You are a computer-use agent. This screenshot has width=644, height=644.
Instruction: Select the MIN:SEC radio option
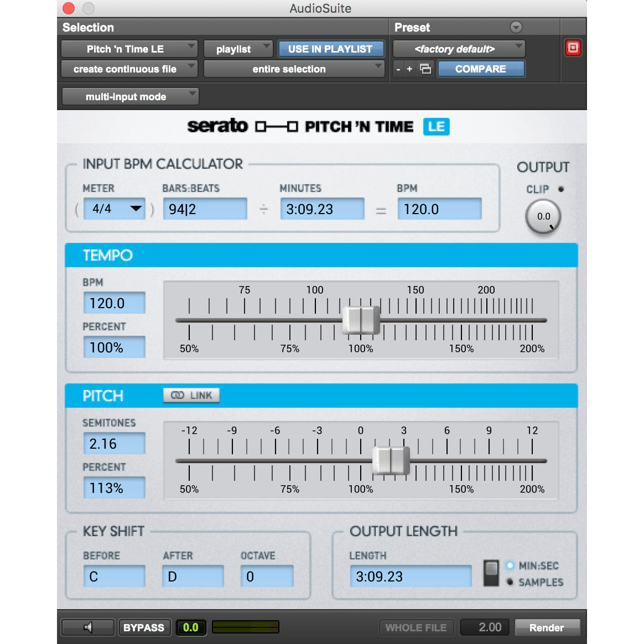click(x=510, y=565)
